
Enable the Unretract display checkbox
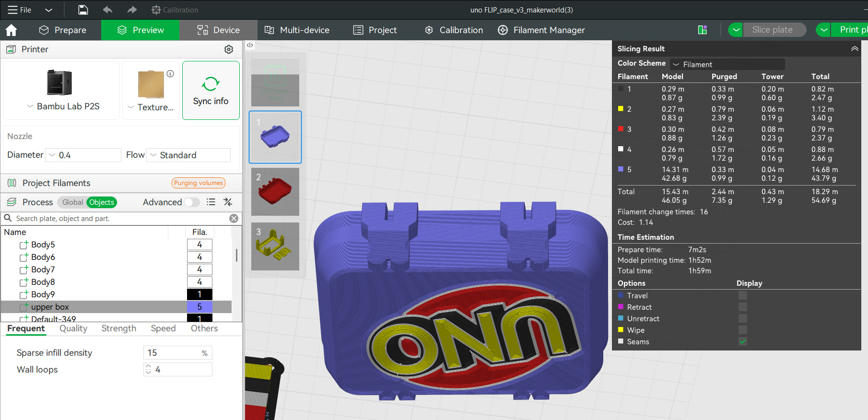pos(743,319)
